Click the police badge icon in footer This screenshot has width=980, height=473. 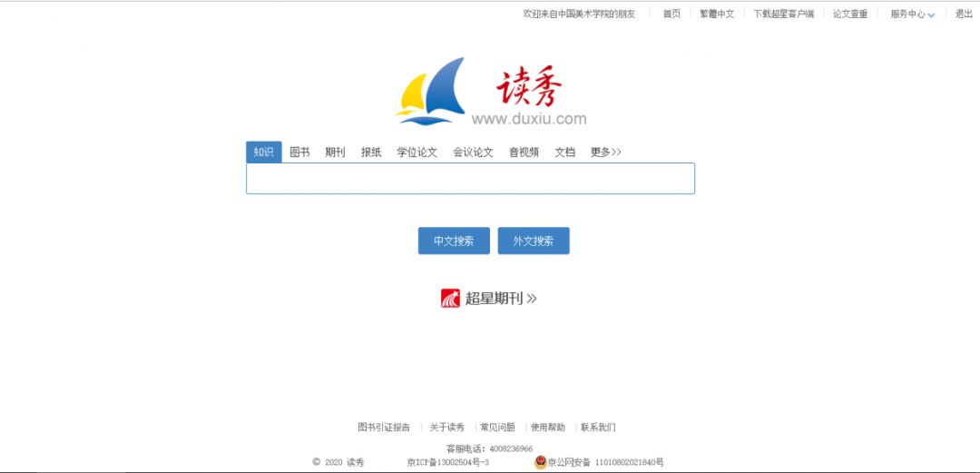(x=541, y=462)
